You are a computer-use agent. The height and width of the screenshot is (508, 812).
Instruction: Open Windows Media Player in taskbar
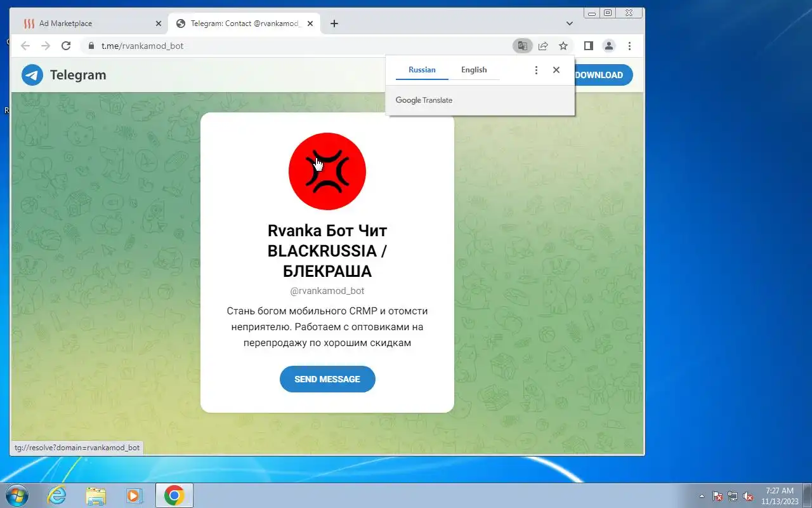pos(134,495)
